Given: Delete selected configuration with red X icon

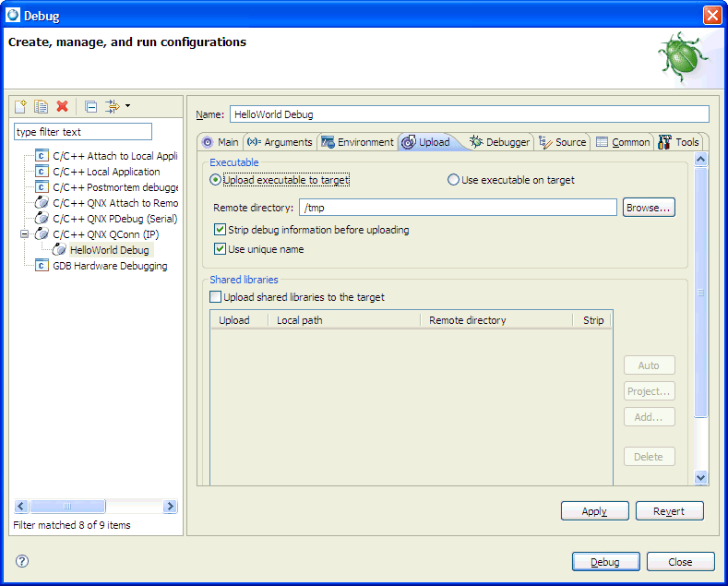Looking at the screenshot, I should tap(63, 107).
